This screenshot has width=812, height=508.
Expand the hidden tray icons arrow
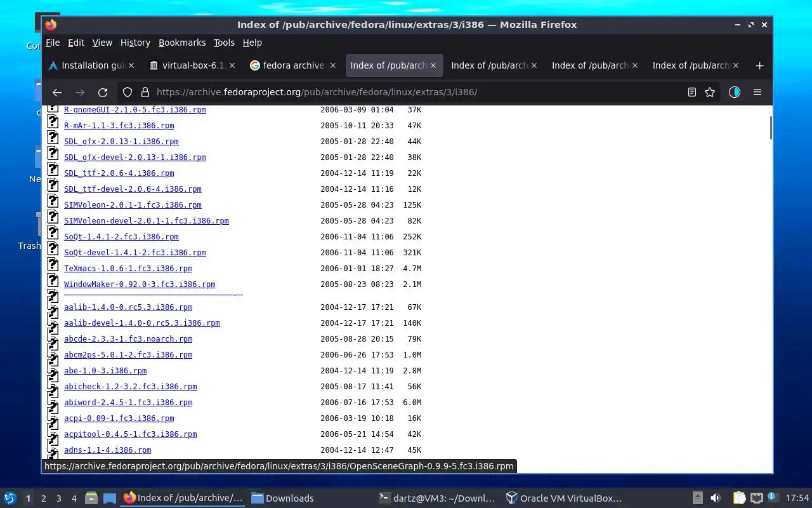coord(697,498)
